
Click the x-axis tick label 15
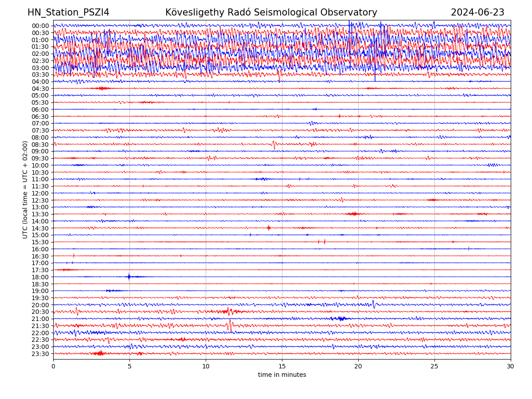point(282,366)
